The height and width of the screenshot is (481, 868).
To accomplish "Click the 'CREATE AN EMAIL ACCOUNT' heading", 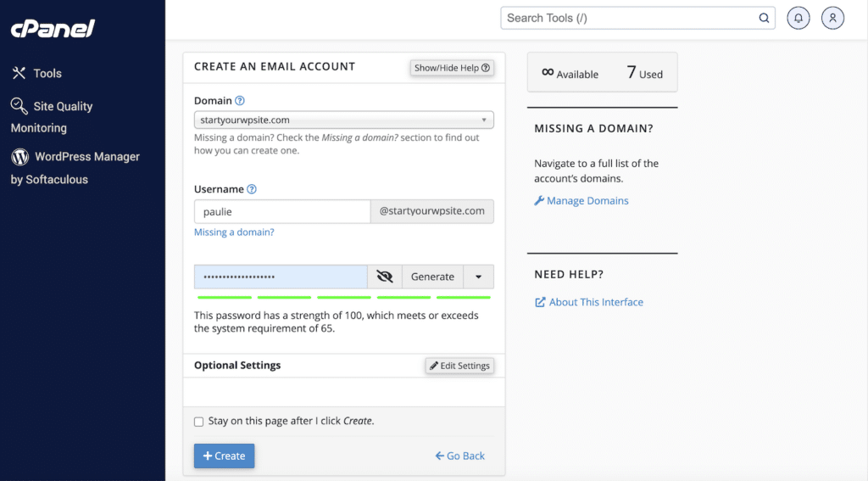I will [x=275, y=66].
